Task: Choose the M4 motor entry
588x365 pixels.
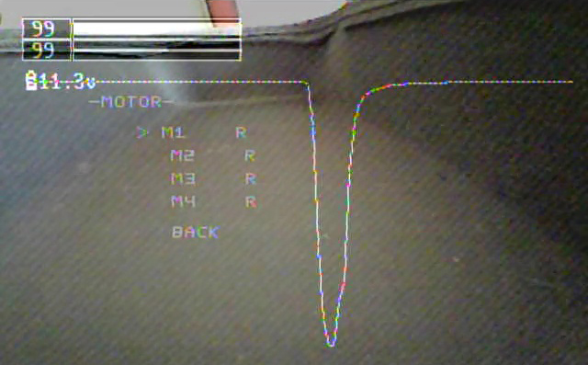Action: click(184, 202)
